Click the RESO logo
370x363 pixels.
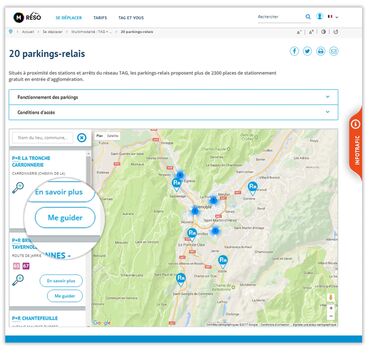pos(27,17)
